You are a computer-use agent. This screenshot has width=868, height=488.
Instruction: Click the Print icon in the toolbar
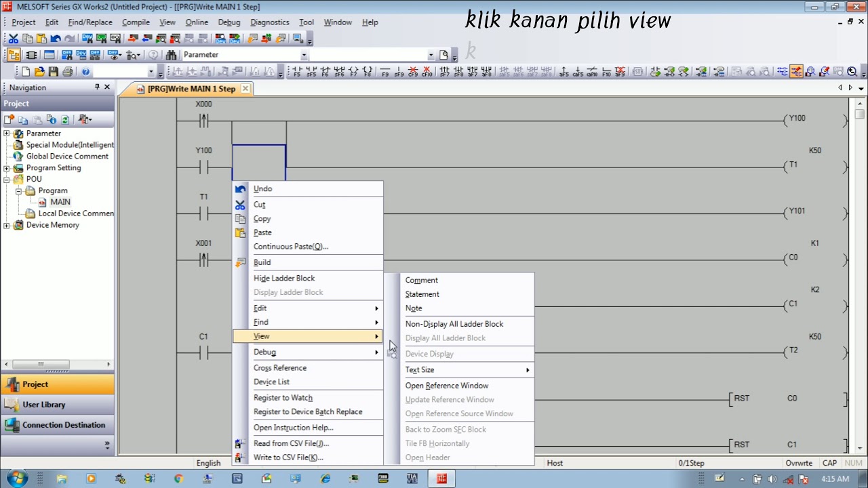tap(68, 72)
